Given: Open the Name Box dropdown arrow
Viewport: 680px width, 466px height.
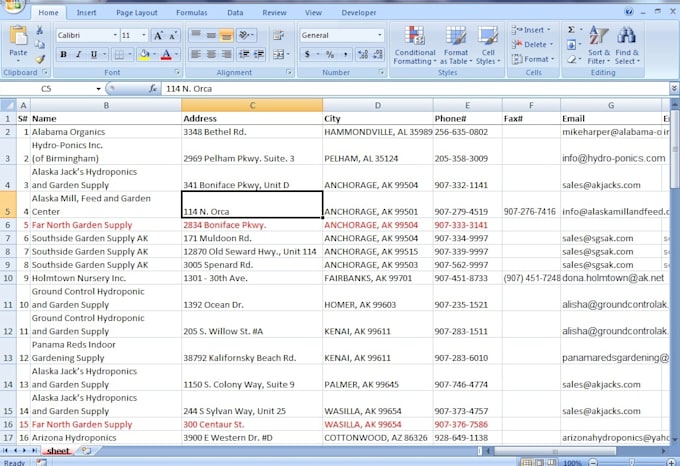Looking at the screenshot, I should pyautogui.click(x=98, y=89).
